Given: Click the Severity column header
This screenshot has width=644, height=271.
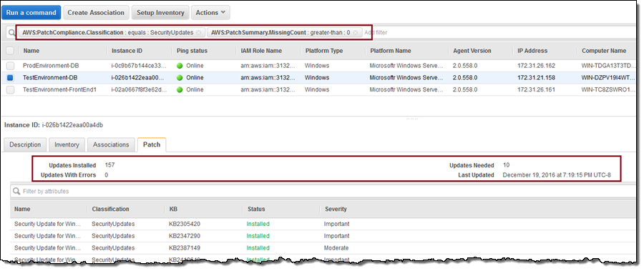Looking at the screenshot, I should [x=336, y=209].
